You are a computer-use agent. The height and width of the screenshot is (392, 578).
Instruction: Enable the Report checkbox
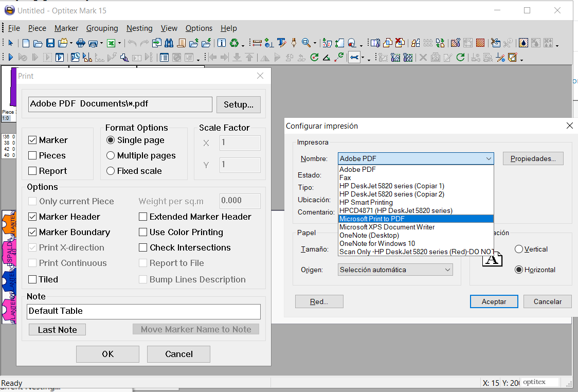(x=32, y=171)
